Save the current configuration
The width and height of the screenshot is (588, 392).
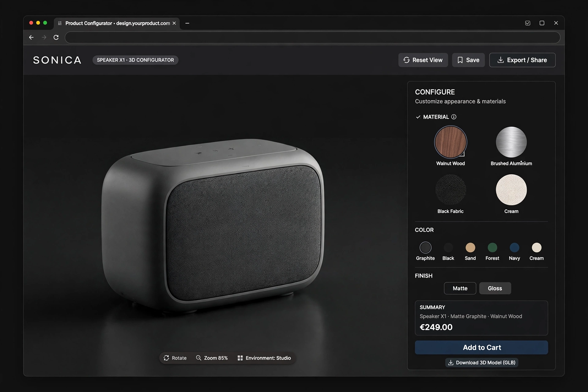468,60
